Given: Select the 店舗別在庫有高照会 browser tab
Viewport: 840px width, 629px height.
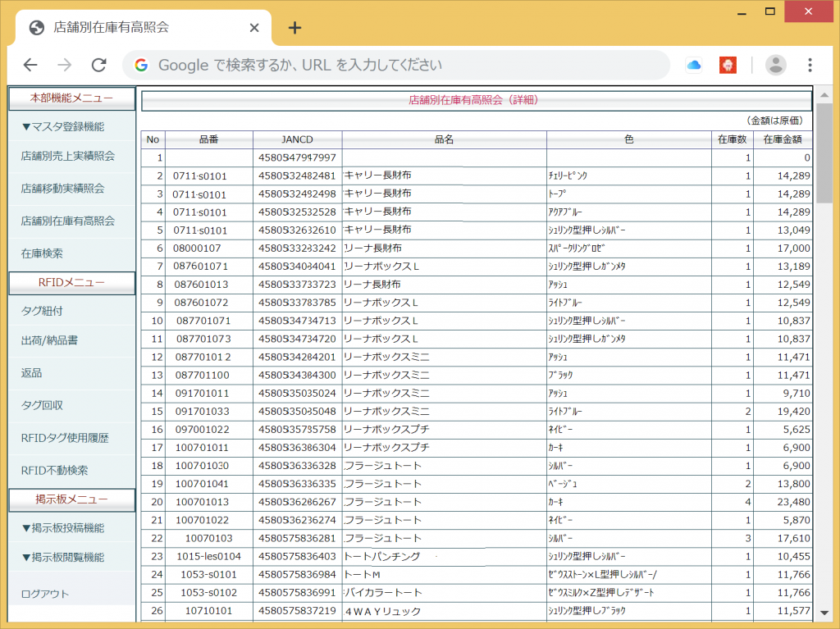Looking at the screenshot, I should (144, 27).
